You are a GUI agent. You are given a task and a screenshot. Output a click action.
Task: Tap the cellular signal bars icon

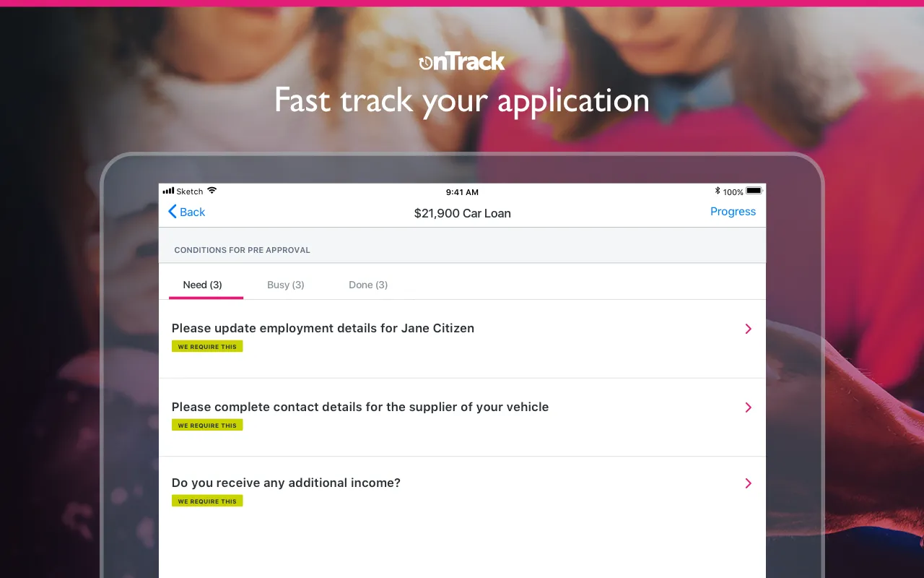tap(168, 191)
